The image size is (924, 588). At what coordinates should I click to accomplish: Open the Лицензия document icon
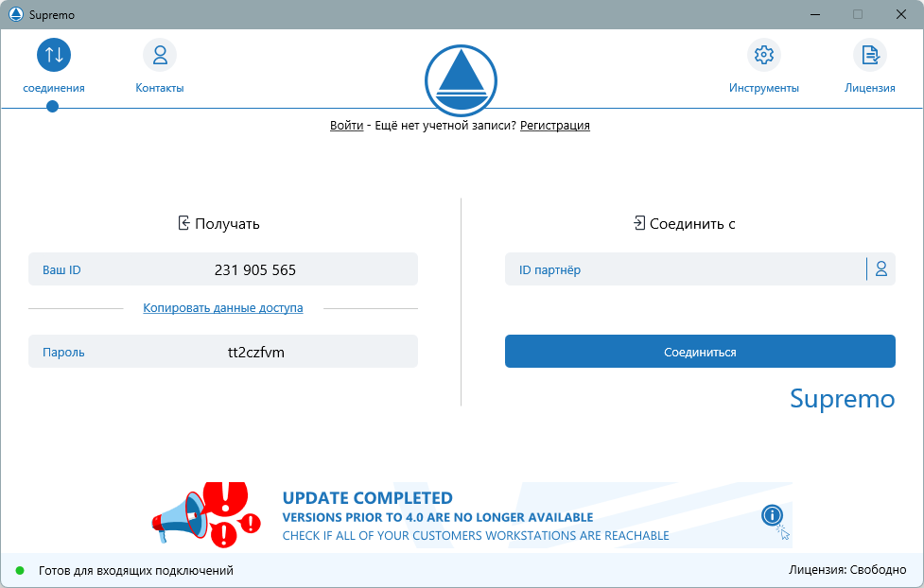pos(870,55)
